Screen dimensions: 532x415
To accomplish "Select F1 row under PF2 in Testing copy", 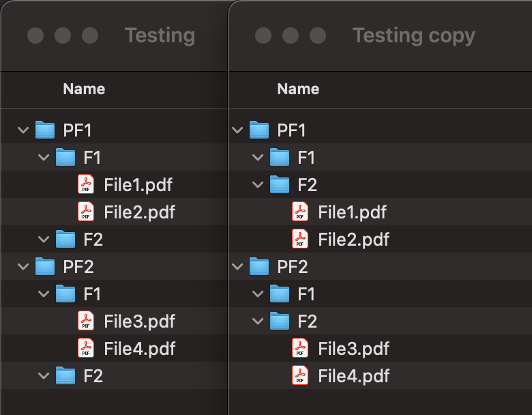I will (x=381, y=294).
